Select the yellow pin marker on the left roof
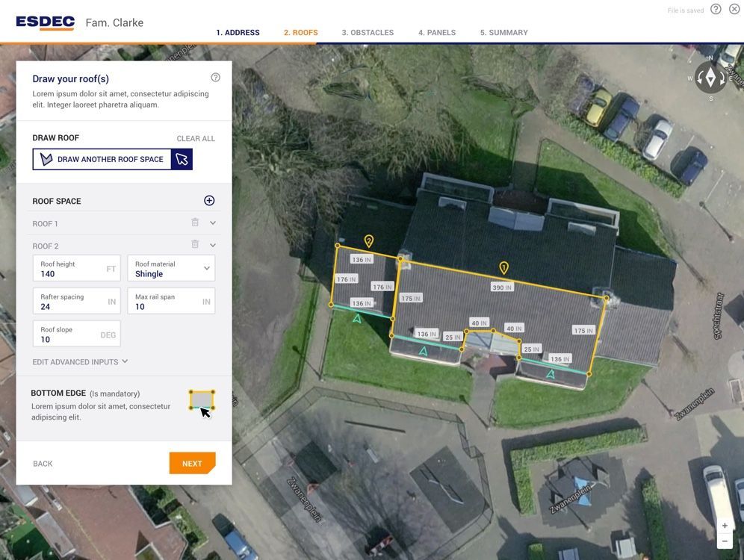 coord(368,240)
